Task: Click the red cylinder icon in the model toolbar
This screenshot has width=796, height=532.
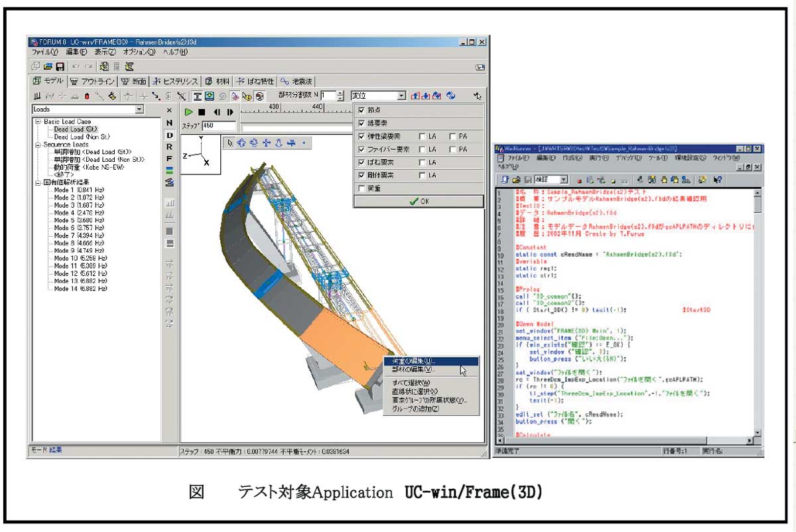Action: [x=87, y=96]
